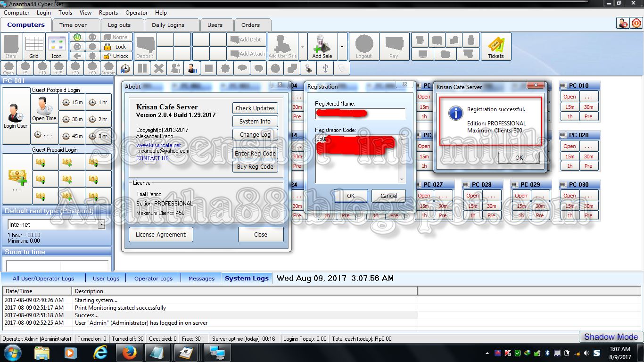644x362 pixels.
Task: Enable Shadow Mode
Action: tap(611, 337)
